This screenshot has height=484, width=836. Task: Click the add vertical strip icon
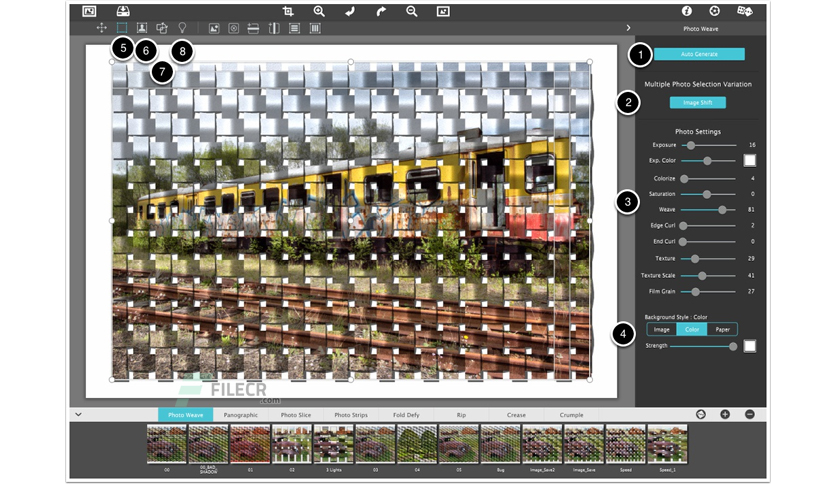coord(274,28)
